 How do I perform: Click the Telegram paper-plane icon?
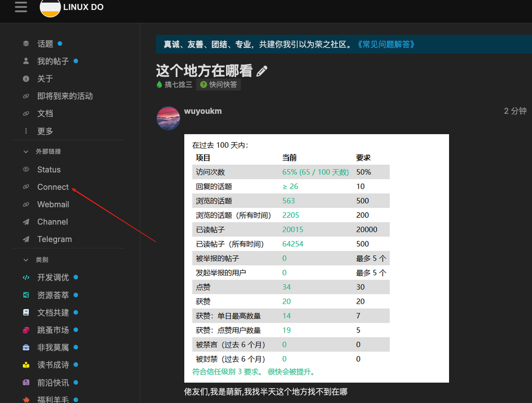[x=26, y=239]
